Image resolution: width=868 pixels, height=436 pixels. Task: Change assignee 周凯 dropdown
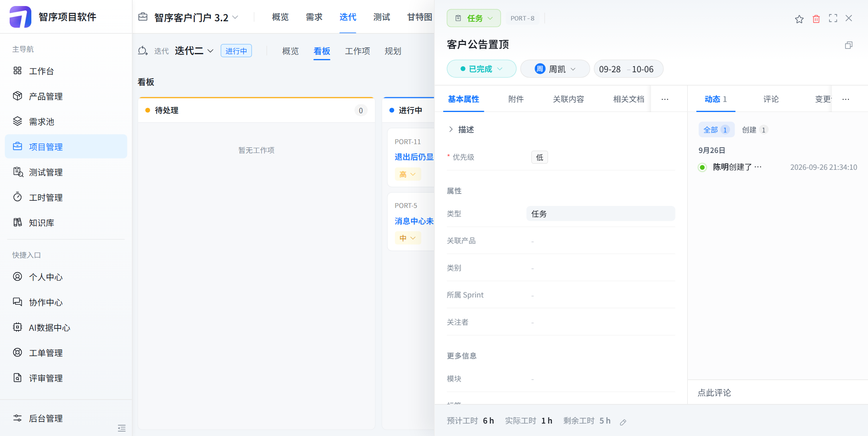(555, 69)
